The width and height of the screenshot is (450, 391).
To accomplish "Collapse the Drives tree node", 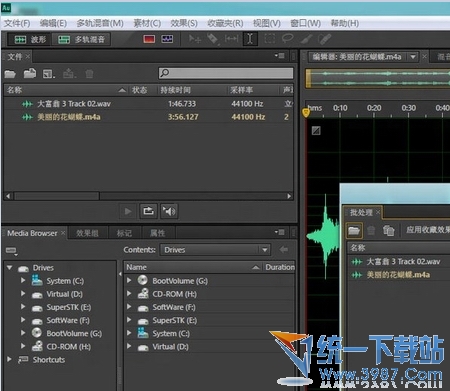I will (9, 268).
